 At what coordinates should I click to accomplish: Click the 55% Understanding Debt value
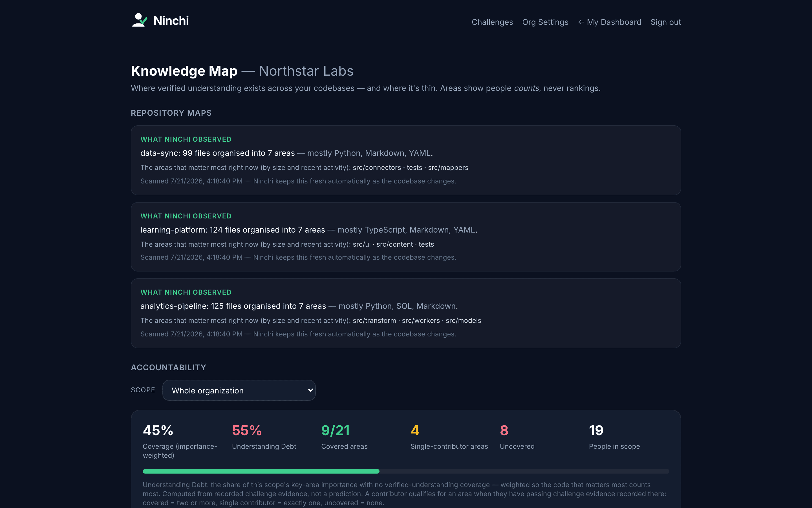[247, 430]
